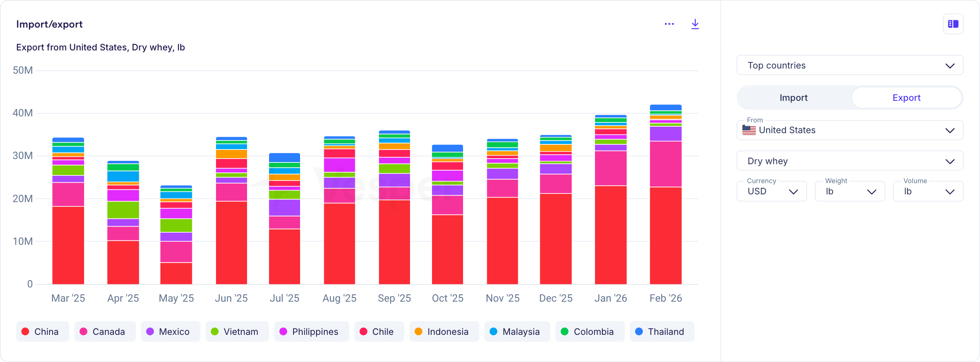Expand the Top countries dropdown
Image resolution: width=980 pixels, height=362 pixels.
849,66
